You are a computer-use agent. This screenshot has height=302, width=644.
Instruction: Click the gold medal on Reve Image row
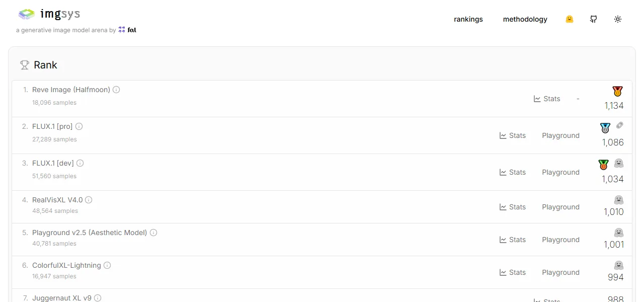[x=618, y=91]
